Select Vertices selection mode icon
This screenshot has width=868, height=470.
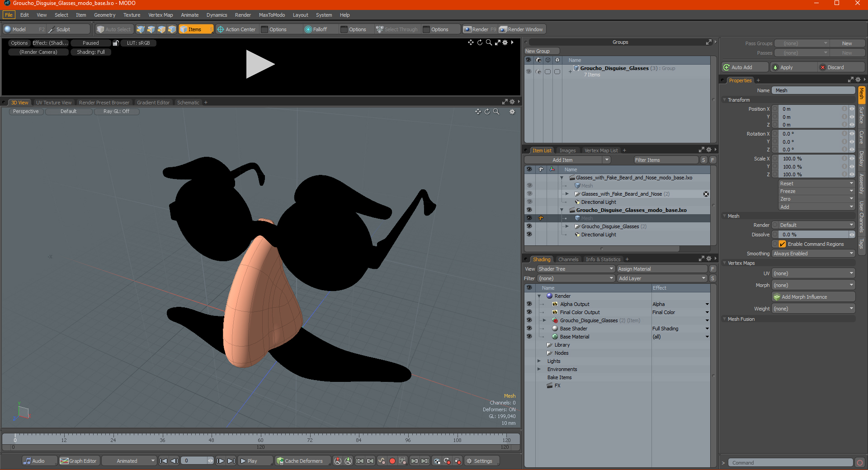[141, 29]
